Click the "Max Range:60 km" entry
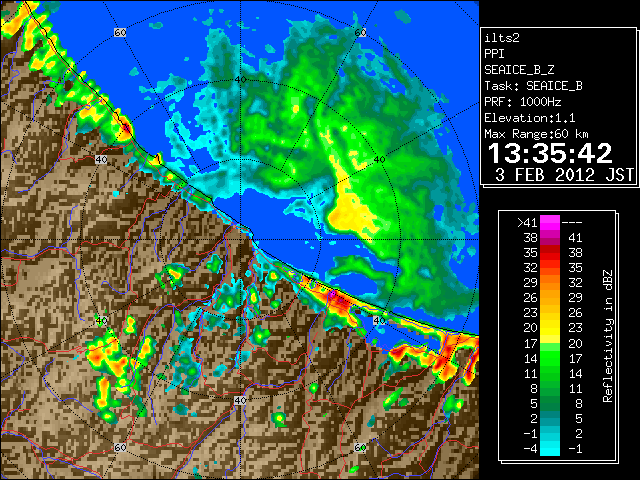640x480 pixels. tap(536, 134)
